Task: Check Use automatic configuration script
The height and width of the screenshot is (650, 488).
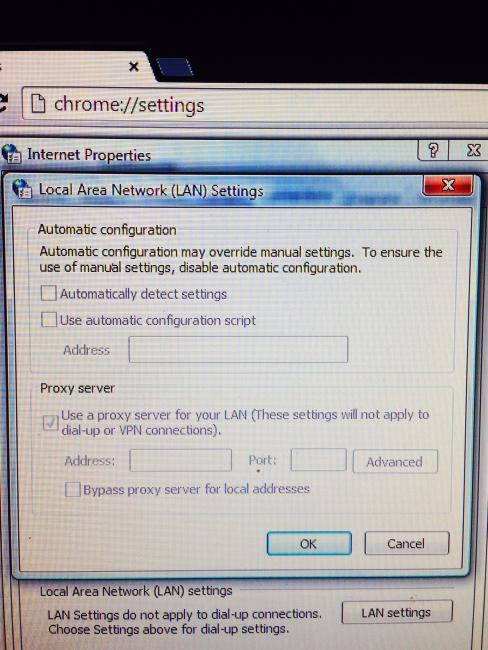Action: (x=49, y=319)
